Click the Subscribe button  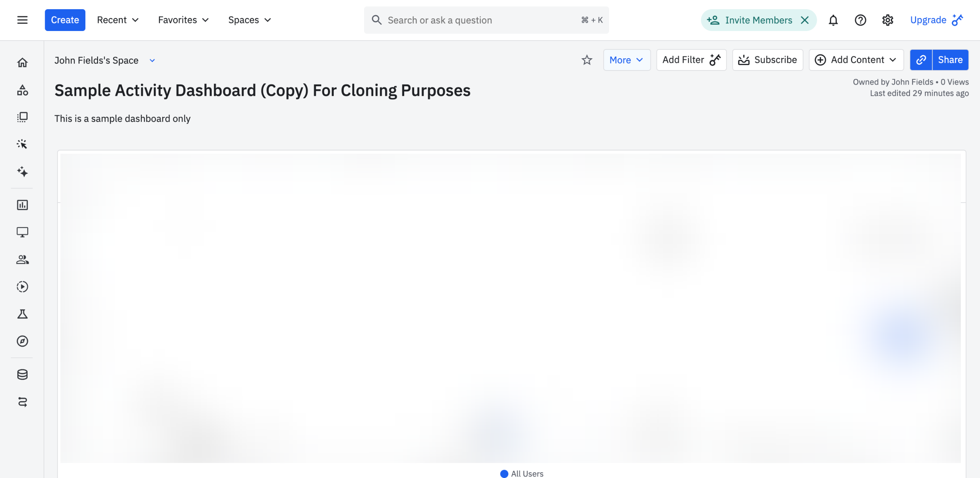(x=768, y=60)
